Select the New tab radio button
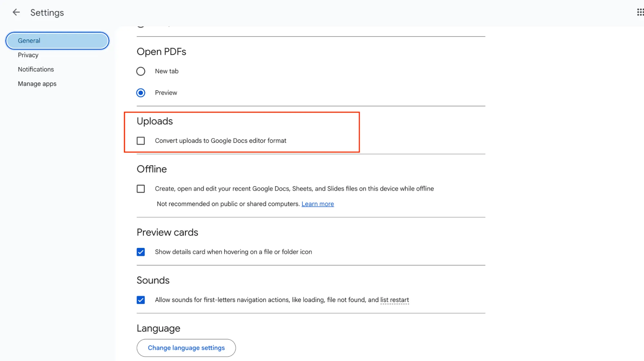 pyautogui.click(x=141, y=71)
